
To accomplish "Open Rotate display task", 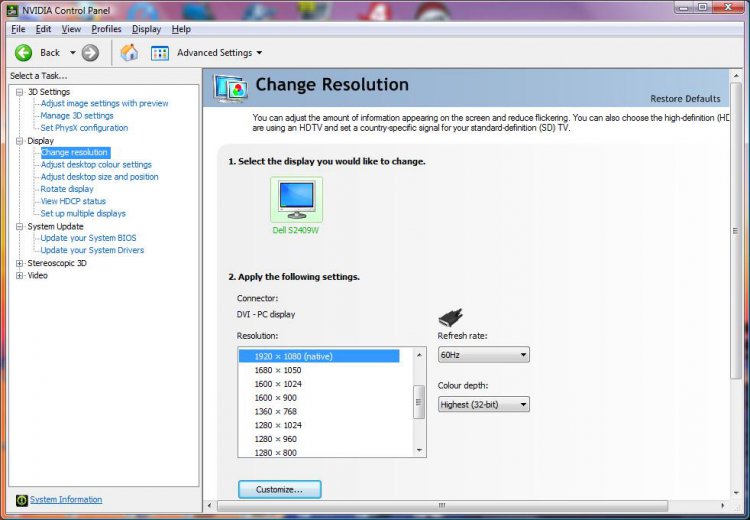I will point(67,189).
